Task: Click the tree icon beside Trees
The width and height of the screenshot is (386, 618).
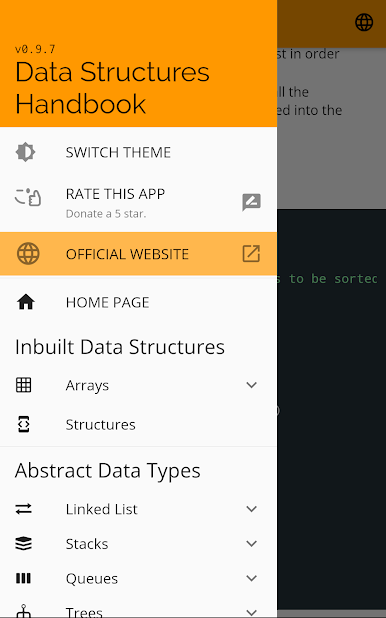Action: click(x=24, y=611)
